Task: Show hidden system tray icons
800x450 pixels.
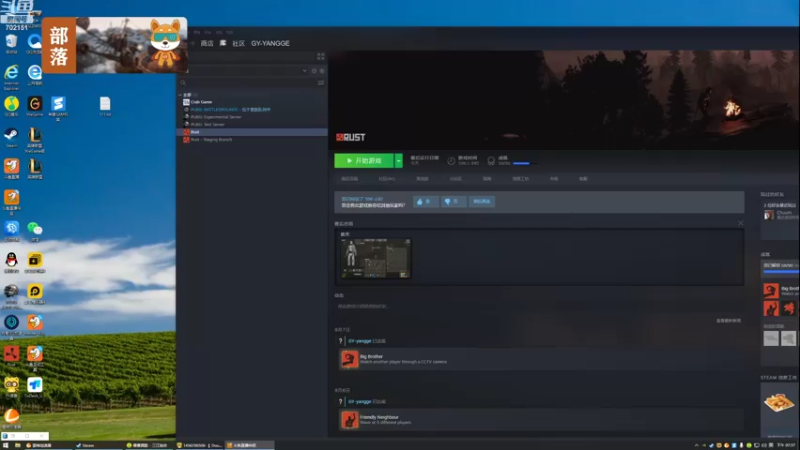Action: tap(696, 445)
